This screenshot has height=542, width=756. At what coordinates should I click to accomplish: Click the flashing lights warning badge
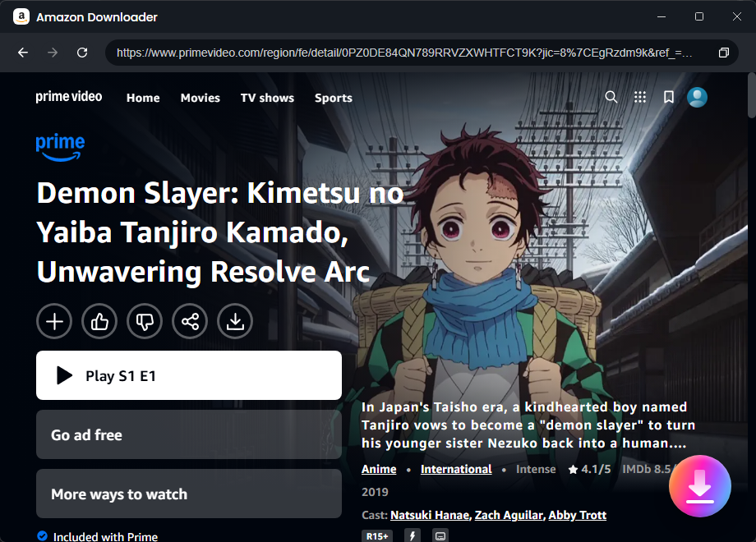(x=413, y=535)
